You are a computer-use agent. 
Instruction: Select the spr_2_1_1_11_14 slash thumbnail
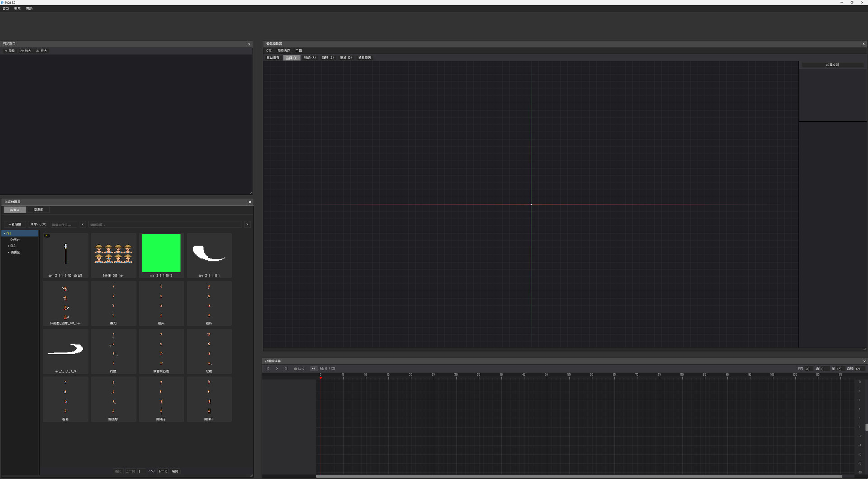(66, 351)
